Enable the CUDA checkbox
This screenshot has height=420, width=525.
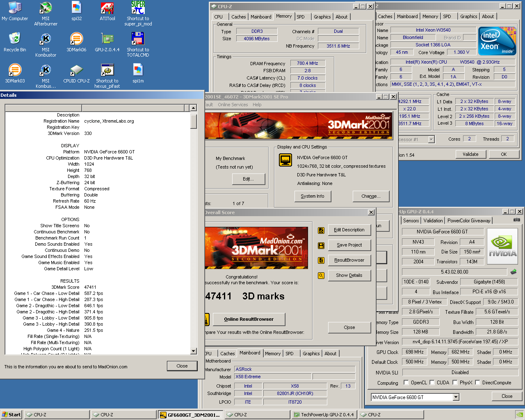(x=432, y=383)
